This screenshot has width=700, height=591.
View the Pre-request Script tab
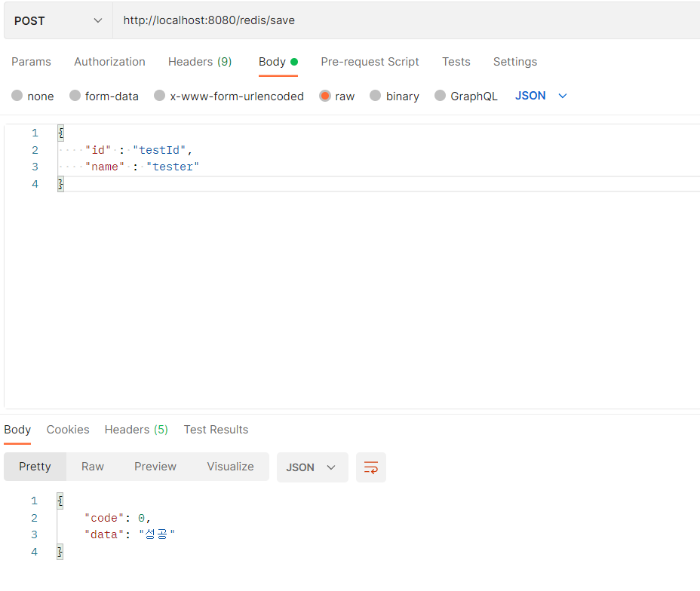[370, 62]
